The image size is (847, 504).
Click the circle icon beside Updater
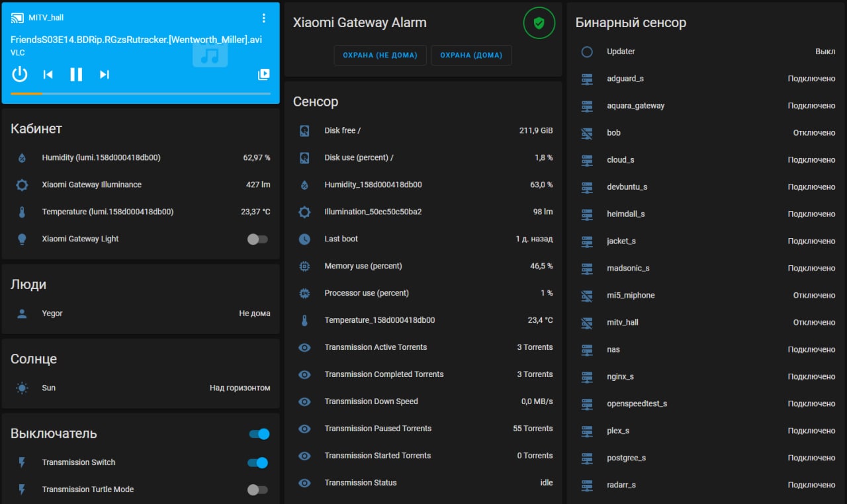click(587, 52)
